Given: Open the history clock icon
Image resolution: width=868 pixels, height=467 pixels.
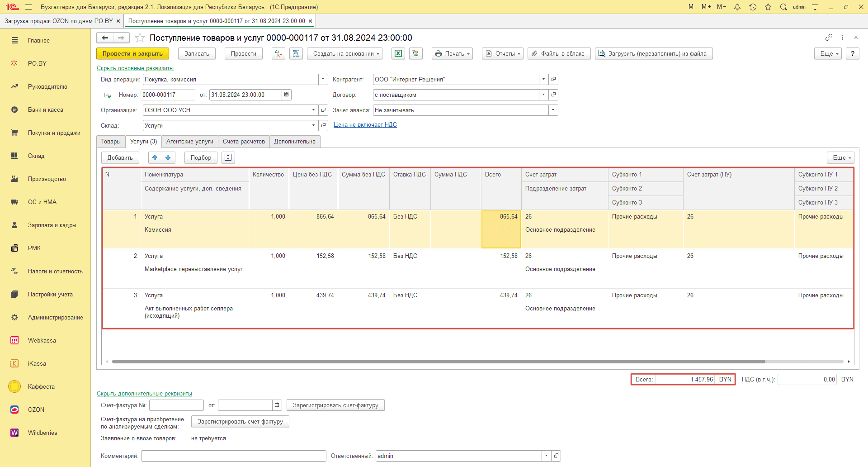Looking at the screenshot, I should pyautogui.click(x=753, y=7).
